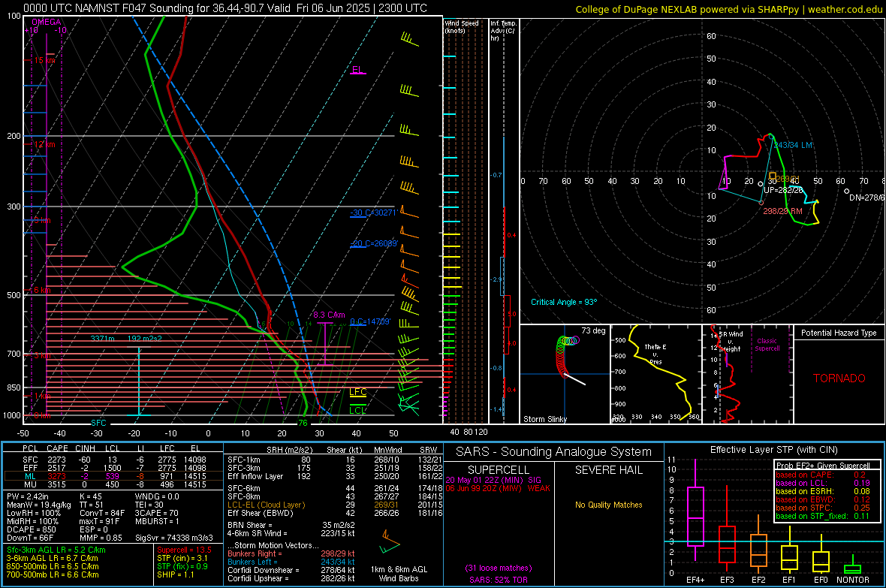Click the '192 m2s2' helicity annotation
This screenshot has width=886, height=588.
point(145,338)
